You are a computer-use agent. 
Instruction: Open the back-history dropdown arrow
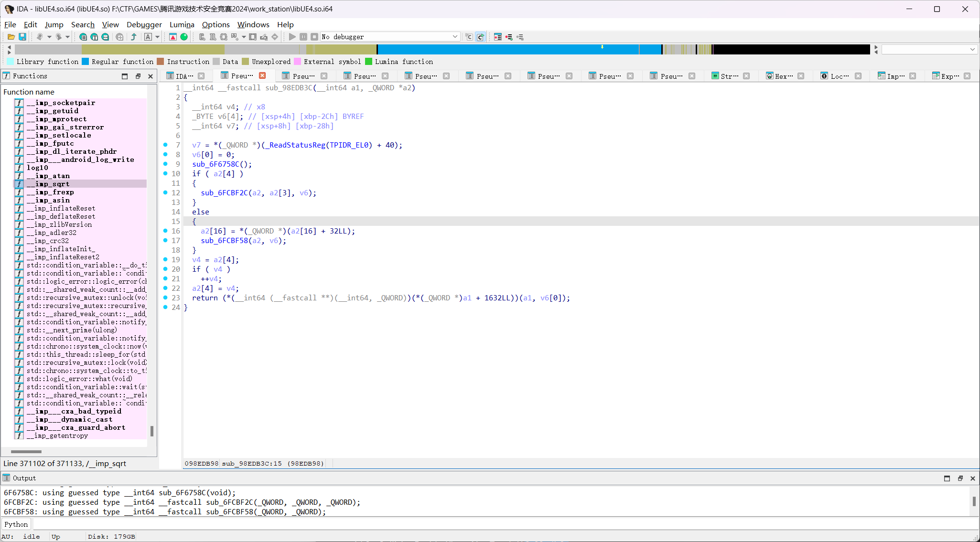[x=49, y=37]
